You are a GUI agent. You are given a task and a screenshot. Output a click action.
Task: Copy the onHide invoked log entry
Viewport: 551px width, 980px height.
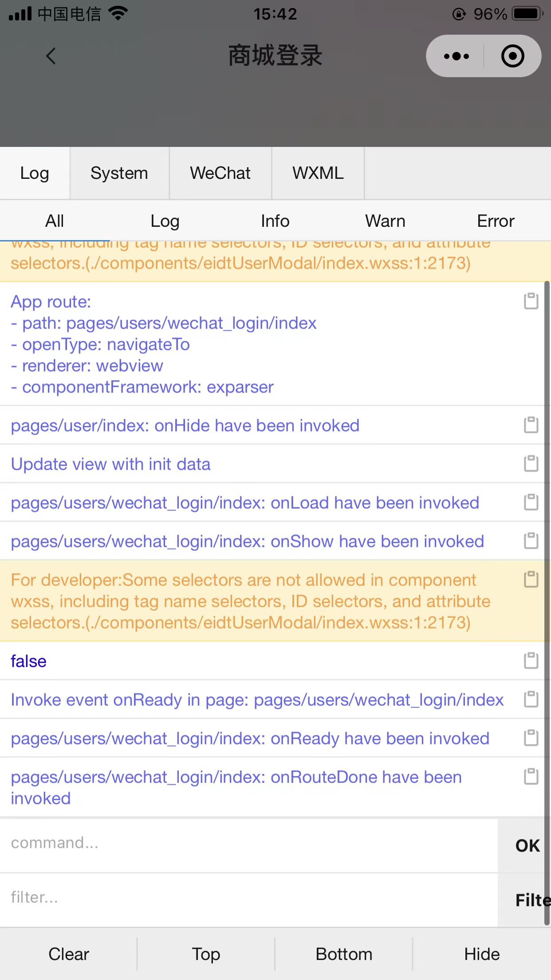tap(531, 425)
